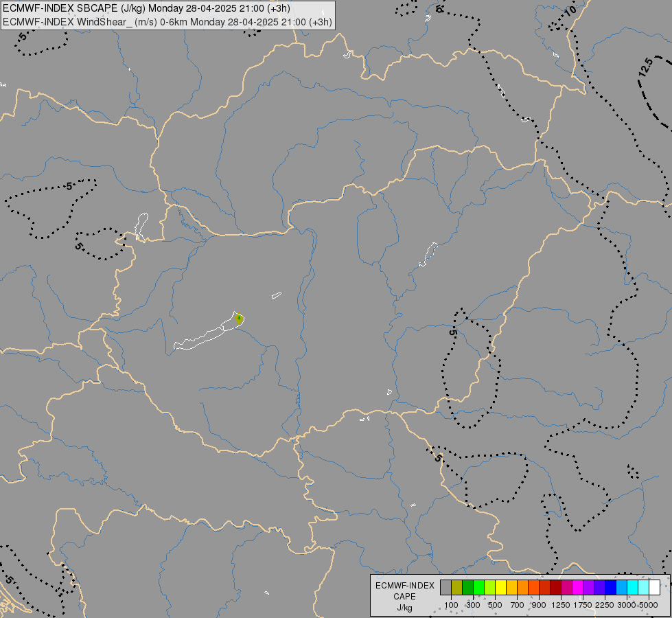Click the pure yellow legend swatch

coord(501,588)
